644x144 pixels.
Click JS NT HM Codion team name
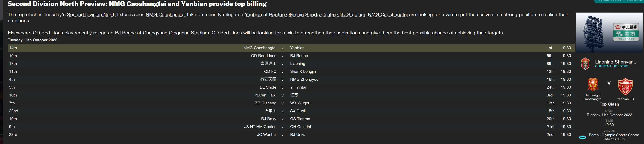tap(260, 127)
